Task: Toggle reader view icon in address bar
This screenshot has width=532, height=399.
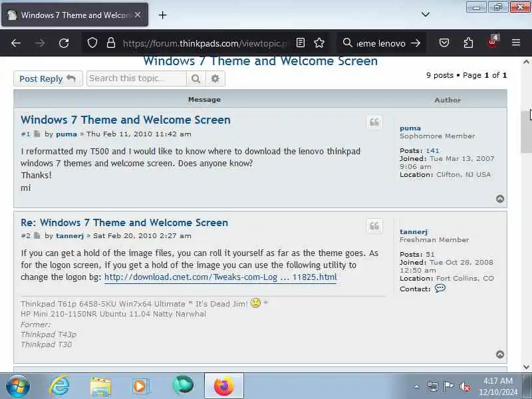Action: pos(301,43)
